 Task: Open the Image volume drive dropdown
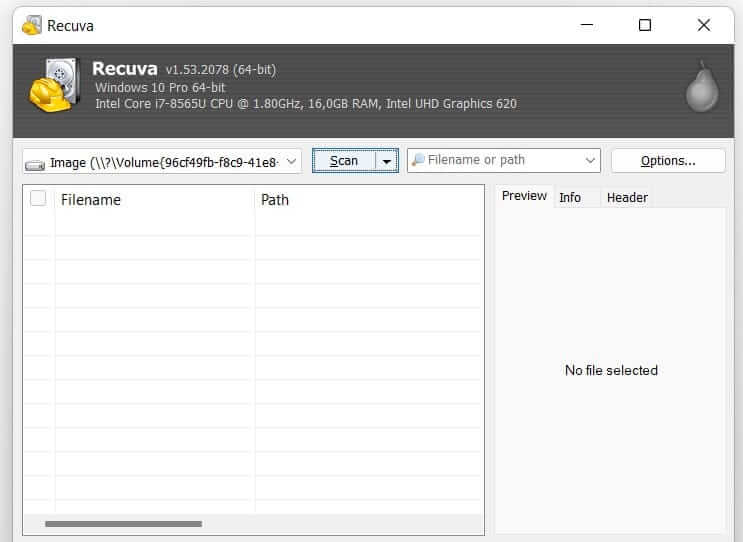coord(162,162)
